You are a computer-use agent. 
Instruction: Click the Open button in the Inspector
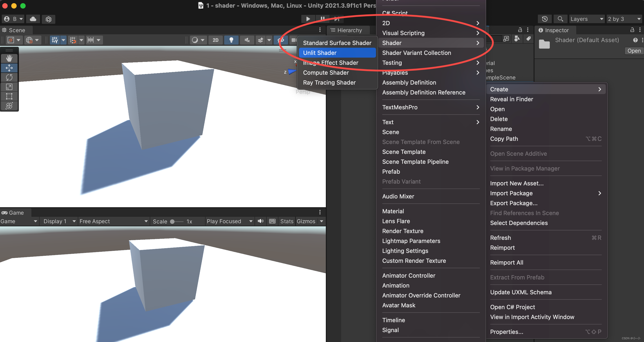[x=634, y=51]
